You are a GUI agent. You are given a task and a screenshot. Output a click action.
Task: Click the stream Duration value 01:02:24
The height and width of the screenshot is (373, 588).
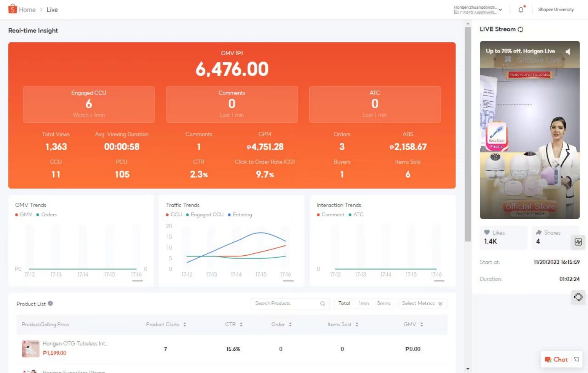tap(569, 279)
